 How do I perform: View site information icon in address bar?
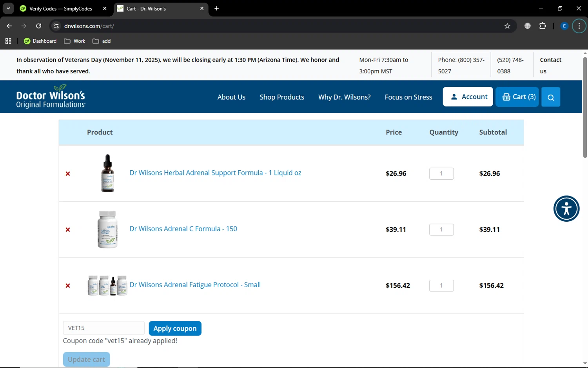pos(56,26)
